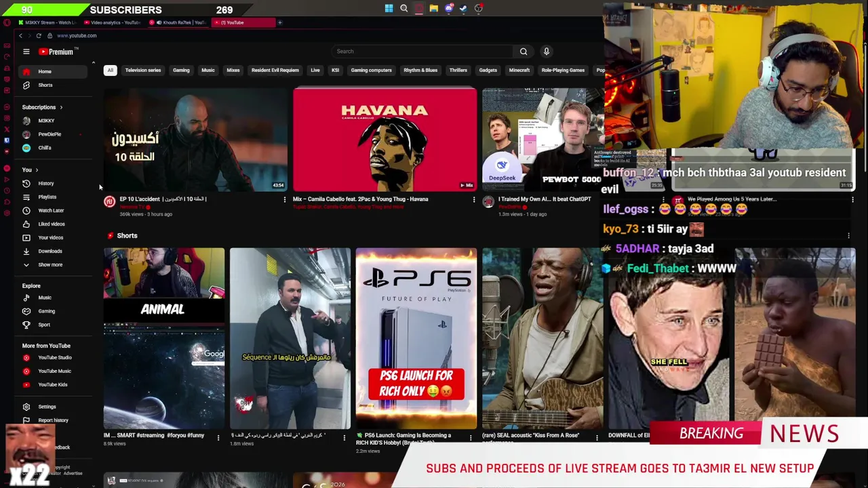Open options menu for L'accident video

coord(284,200)
